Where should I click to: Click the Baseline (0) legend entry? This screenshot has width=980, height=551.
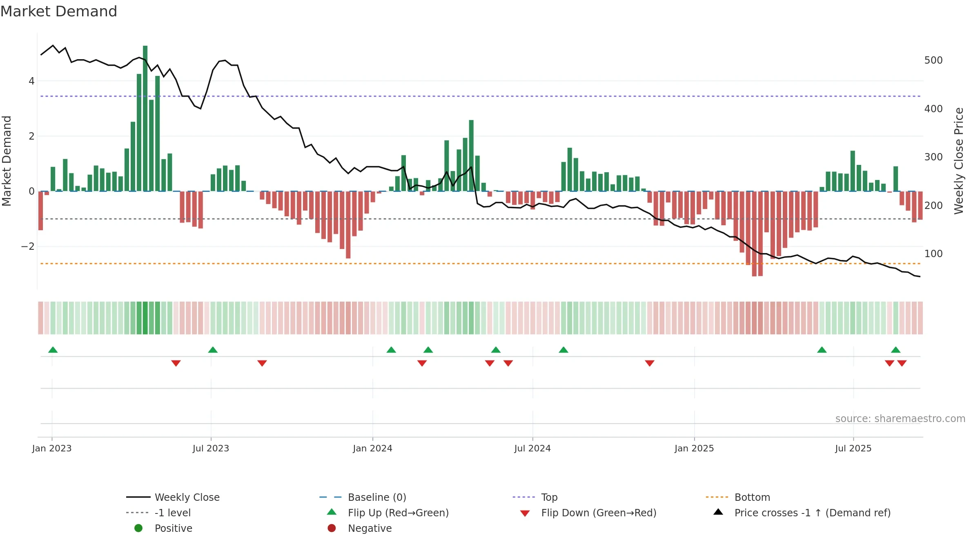click(x=363, y=497)
